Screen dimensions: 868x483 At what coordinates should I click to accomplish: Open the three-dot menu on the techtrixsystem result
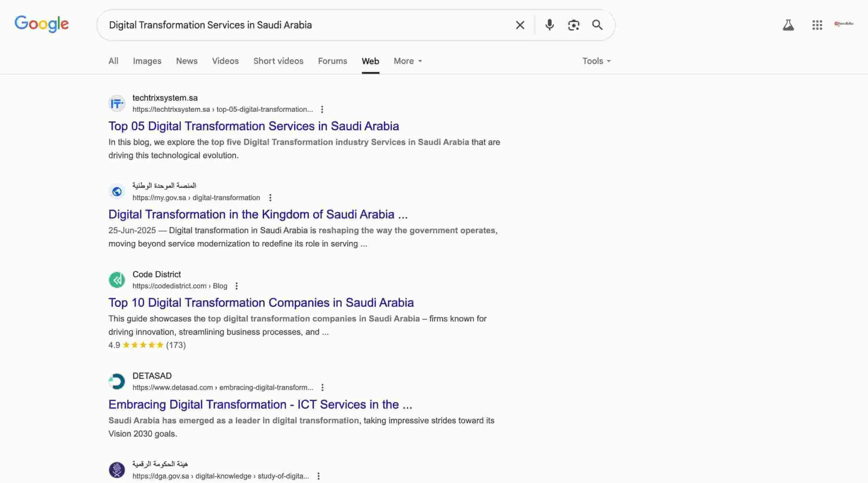coord(322,109)
